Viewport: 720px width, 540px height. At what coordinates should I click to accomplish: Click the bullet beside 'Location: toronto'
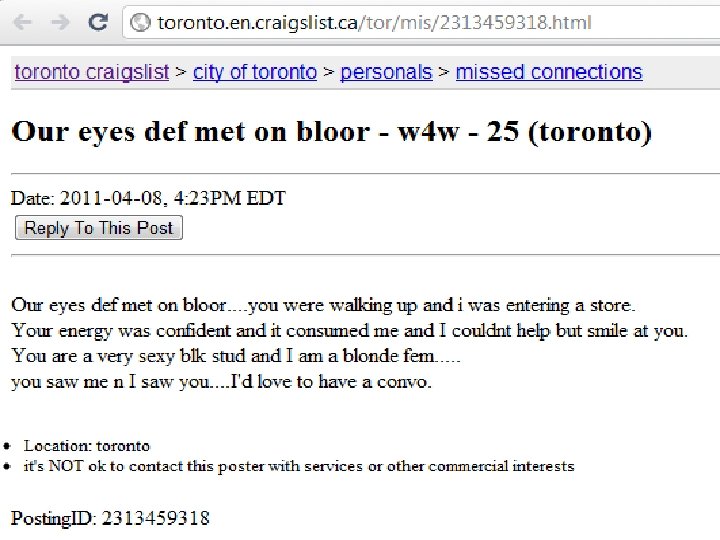(x=7, y=446)
